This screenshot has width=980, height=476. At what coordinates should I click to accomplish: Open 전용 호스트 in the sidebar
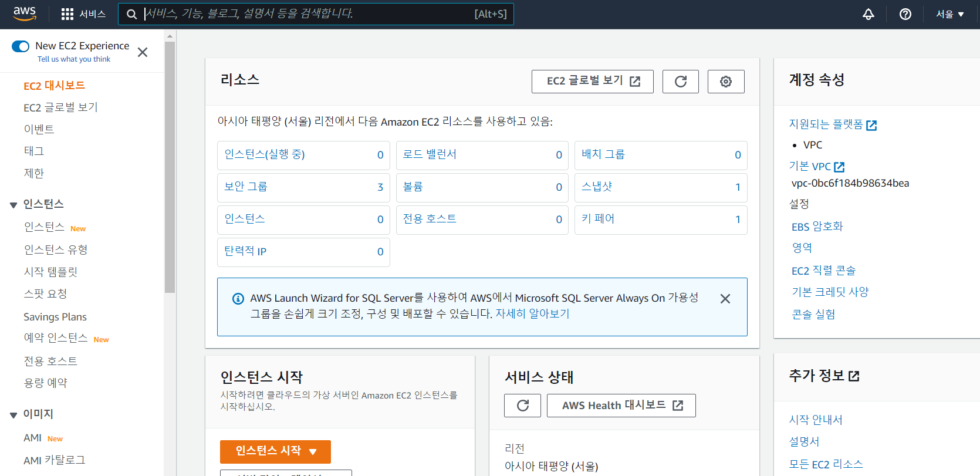50,361
